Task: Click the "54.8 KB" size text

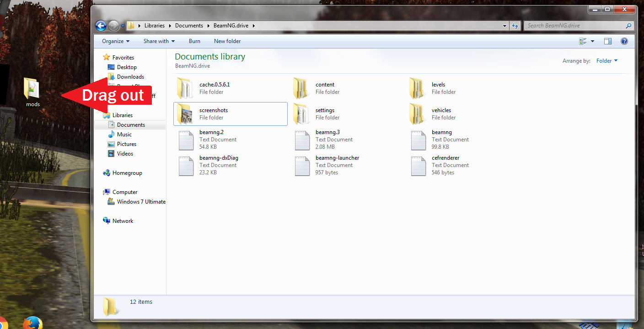Action: coord(208,147)
